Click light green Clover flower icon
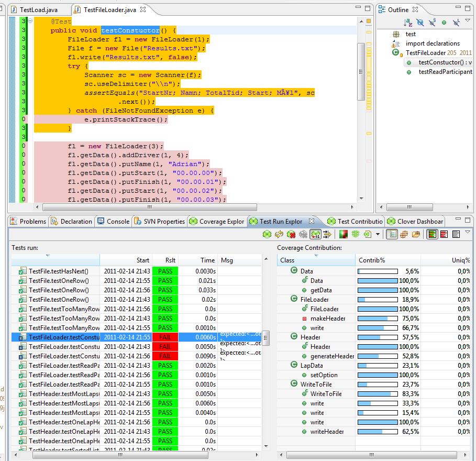Viewport: 476px width, 461px height. 356,234
